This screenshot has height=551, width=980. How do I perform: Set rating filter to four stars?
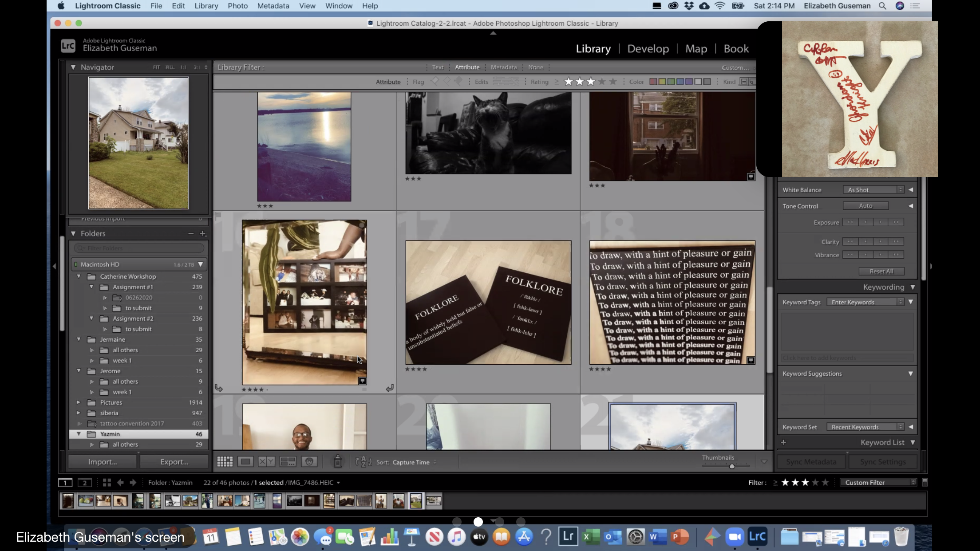click(602, 82)
